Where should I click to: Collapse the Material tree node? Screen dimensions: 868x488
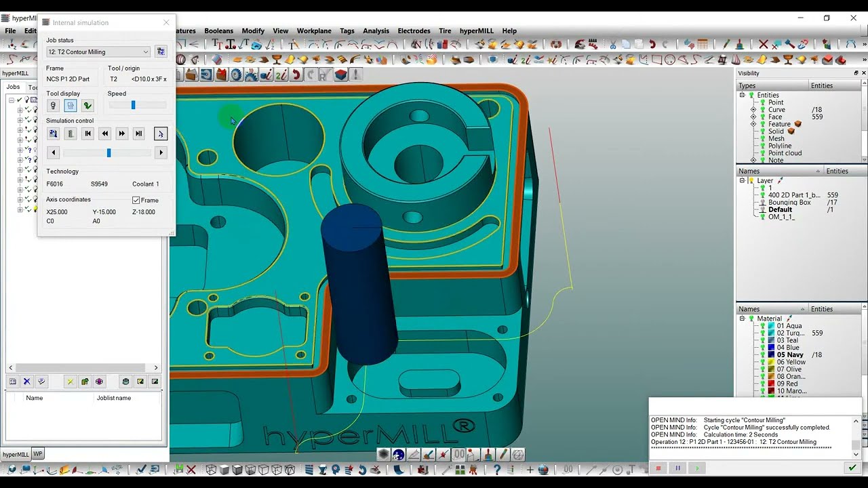(x=743, y=319)
